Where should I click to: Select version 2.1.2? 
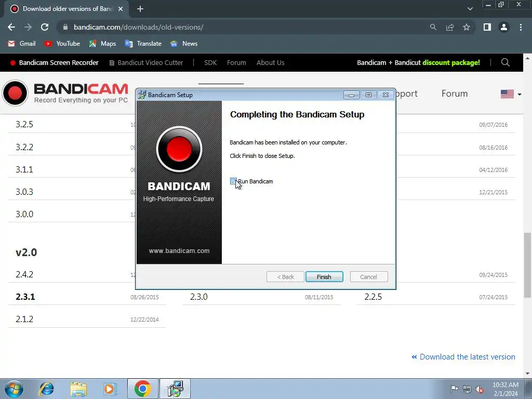click(x=24, y=319)
